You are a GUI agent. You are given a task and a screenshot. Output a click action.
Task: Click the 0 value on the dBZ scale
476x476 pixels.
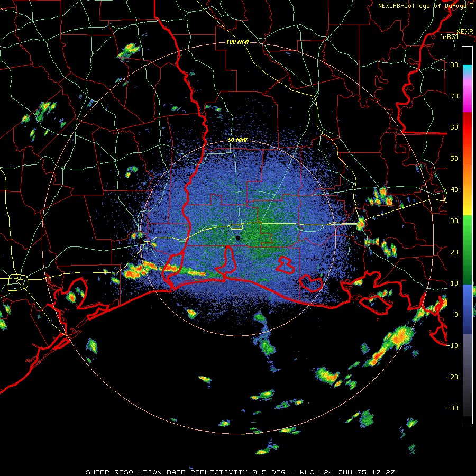(456, 315)
